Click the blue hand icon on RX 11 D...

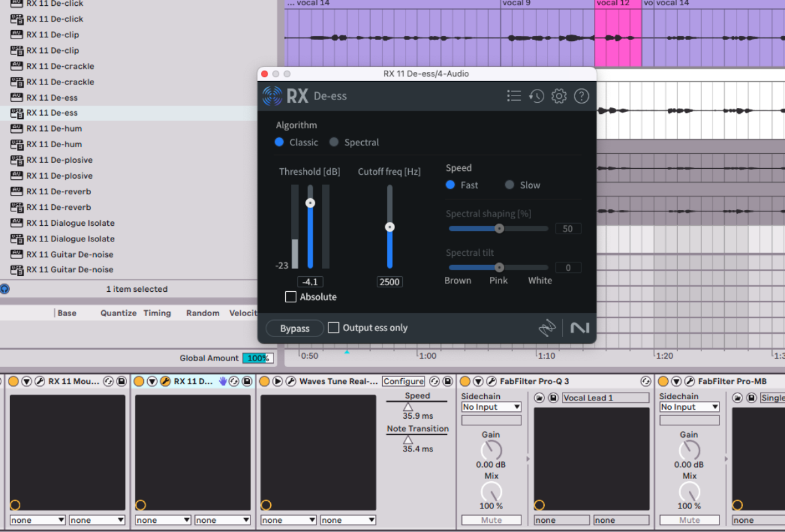point(223,381)
